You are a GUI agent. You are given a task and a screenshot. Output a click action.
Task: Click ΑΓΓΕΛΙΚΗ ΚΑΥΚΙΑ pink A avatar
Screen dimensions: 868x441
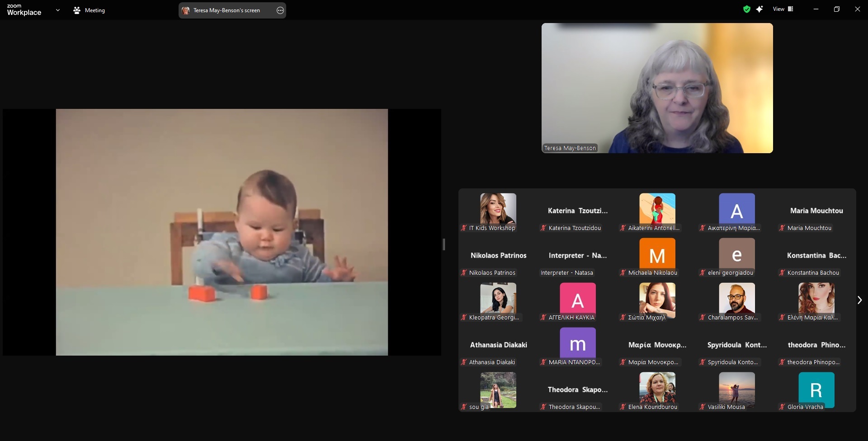(578, 298)
